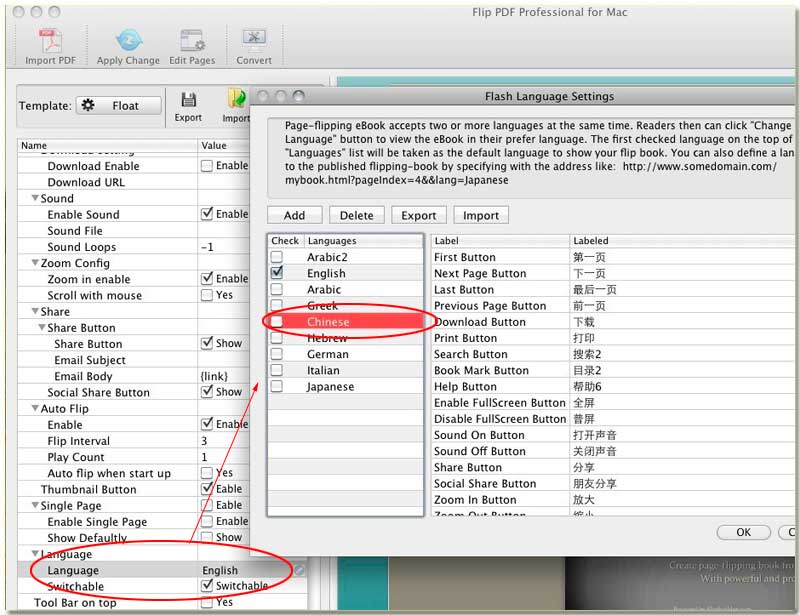Check the German language checkbox

(277, 354)
